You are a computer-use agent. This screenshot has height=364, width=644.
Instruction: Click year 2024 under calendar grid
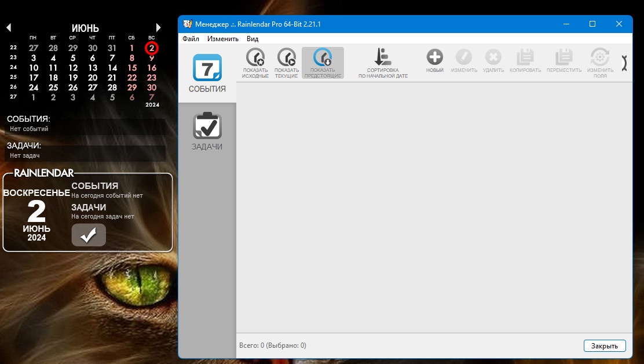click(x=152, y=105)
